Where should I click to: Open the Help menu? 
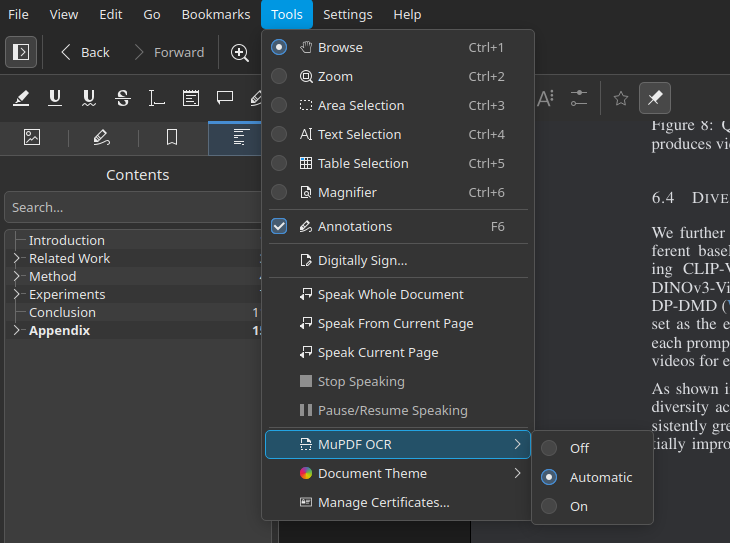click(407, 14)
